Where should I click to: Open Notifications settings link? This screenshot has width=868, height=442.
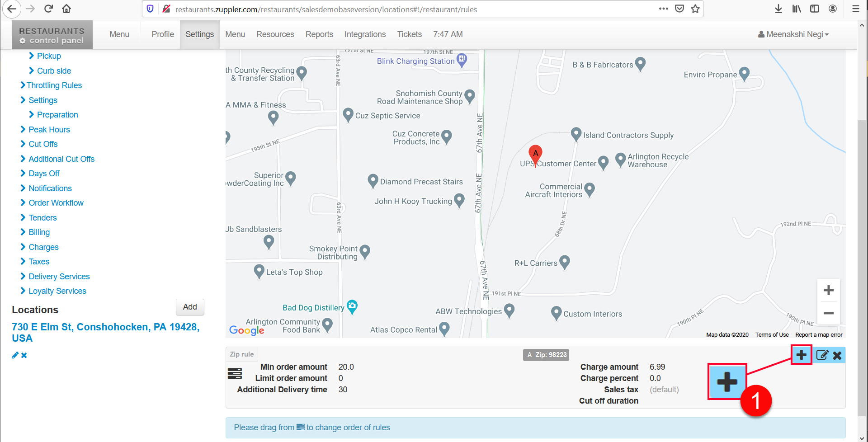tap(50, 188)
